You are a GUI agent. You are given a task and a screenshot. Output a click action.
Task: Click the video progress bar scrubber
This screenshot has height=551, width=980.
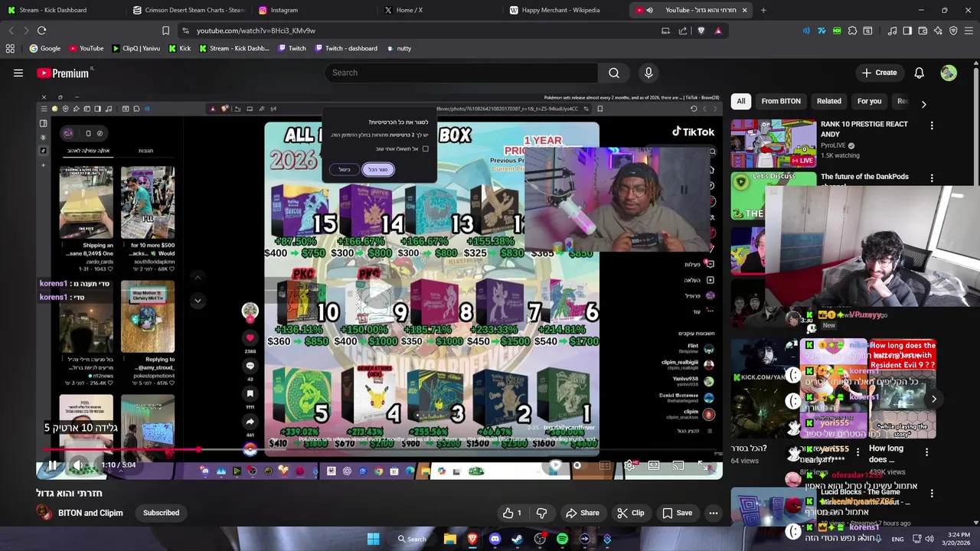pos(198,450)
